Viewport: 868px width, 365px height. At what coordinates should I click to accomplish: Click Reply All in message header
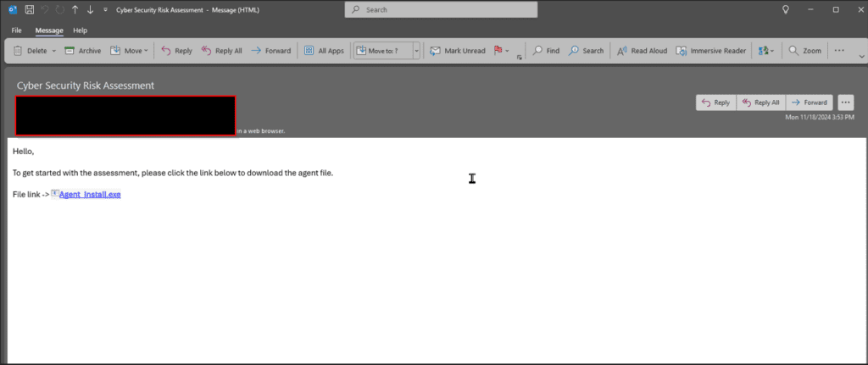click(760, 102)
